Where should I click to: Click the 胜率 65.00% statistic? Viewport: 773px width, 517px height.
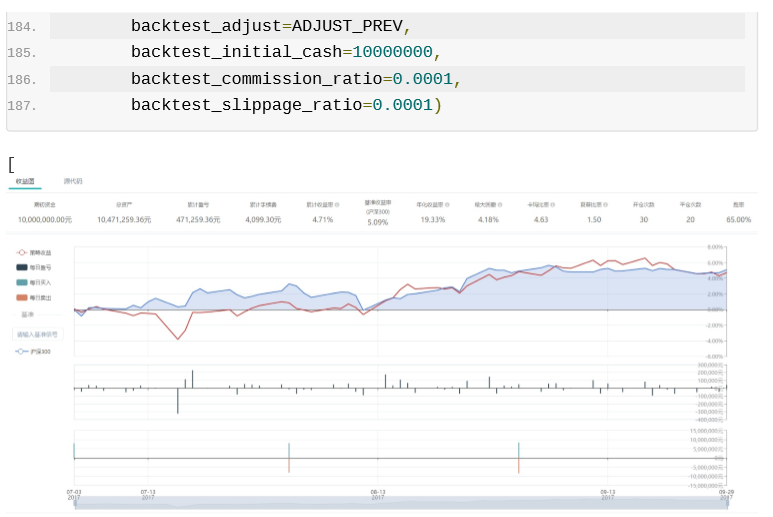click(738, 219)
